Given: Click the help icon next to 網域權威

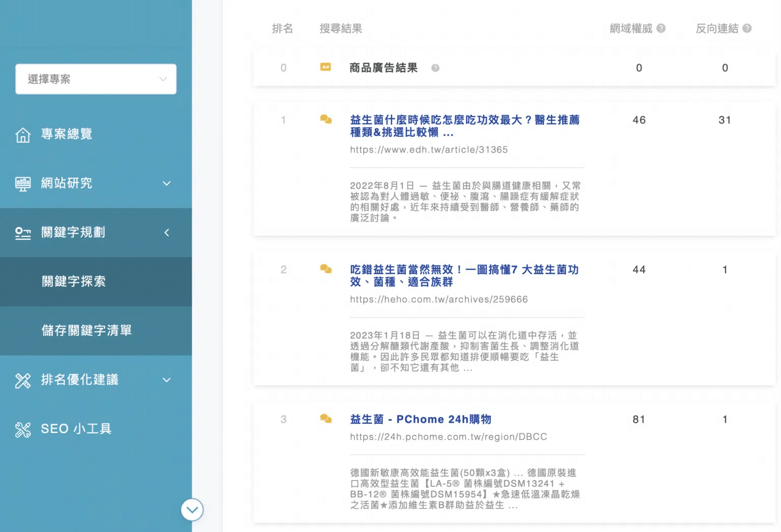Looking at the screenshot, I should pos(661,28).
